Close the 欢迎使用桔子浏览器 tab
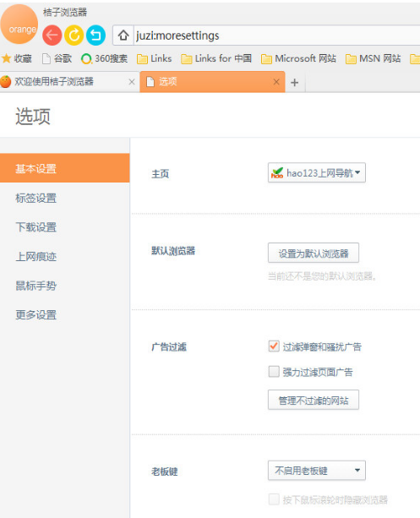The width and height of the screenshot is (420, 518). [x=132, y=82]
